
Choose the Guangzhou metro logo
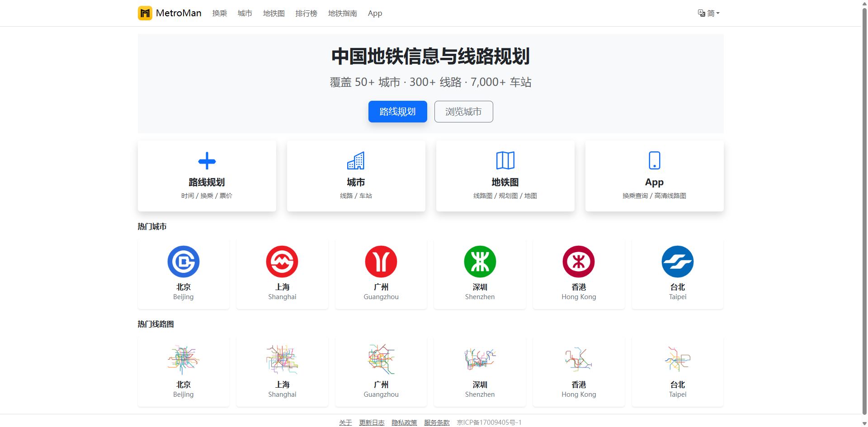381,262
